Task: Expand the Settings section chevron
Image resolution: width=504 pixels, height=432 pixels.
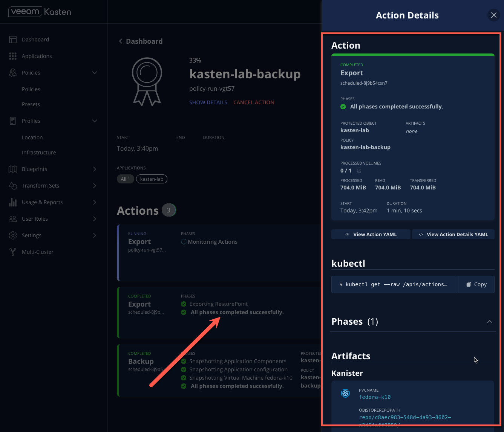Action: (95, 235)
